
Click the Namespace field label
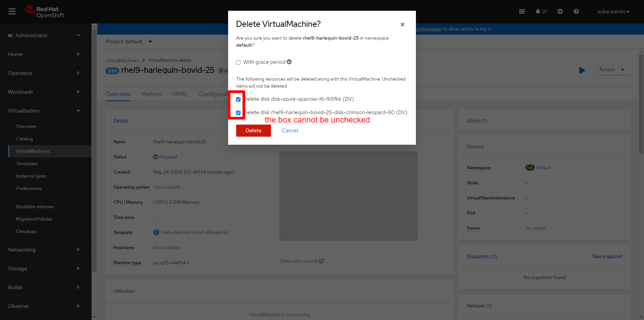click(x=479, y=168)
